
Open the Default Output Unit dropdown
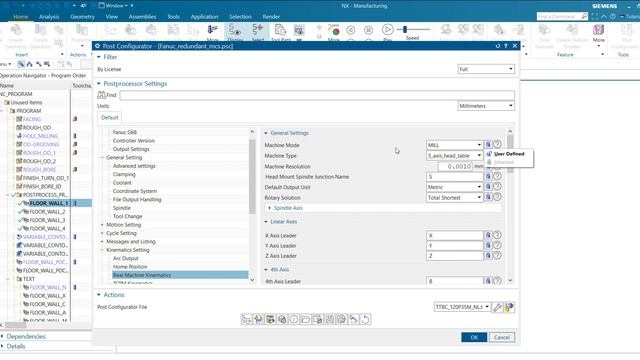(455, 187)
